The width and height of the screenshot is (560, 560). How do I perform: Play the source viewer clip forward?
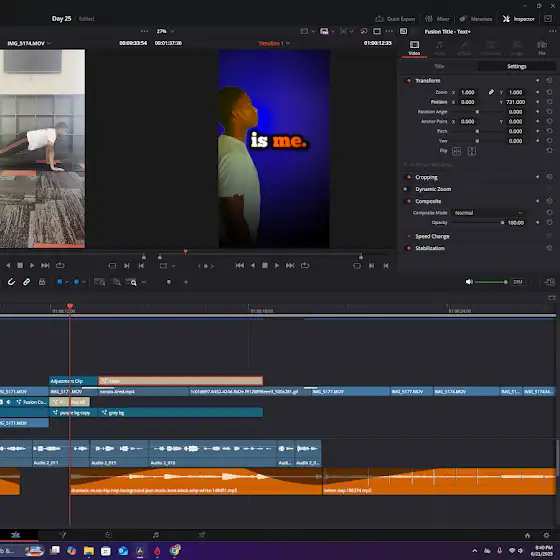tap(32, 265)
